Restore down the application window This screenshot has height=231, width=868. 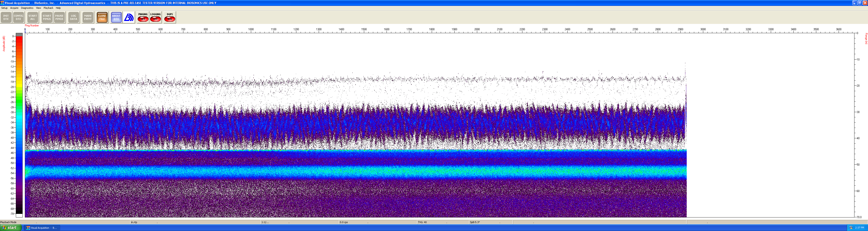pos(860,3)
